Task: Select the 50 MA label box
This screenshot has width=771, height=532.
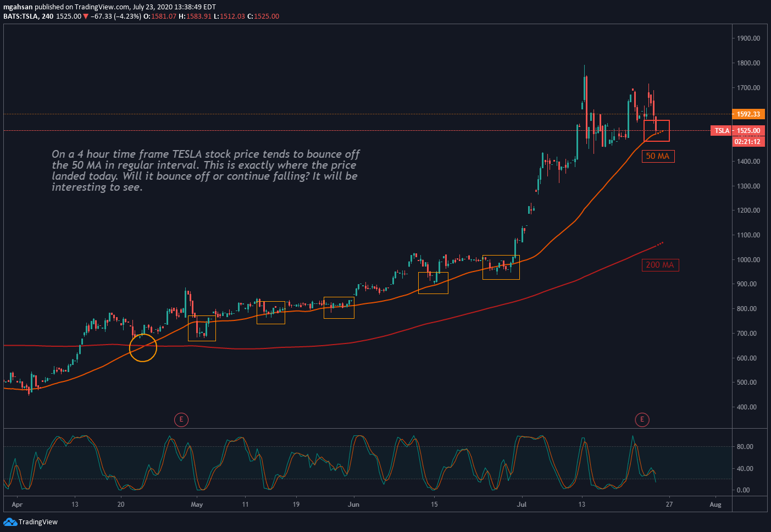Action: pyautogui.click(x=658, y=156)
